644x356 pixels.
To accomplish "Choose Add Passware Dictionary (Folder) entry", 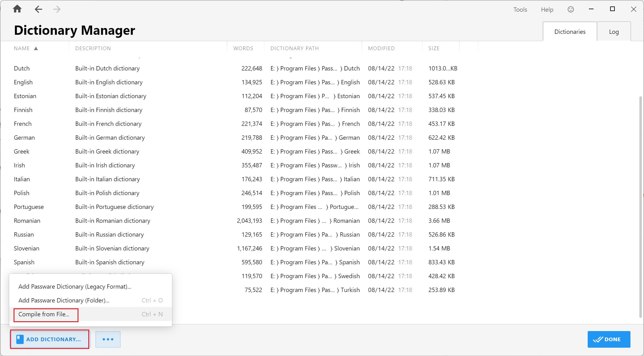I will pos(64,300).
